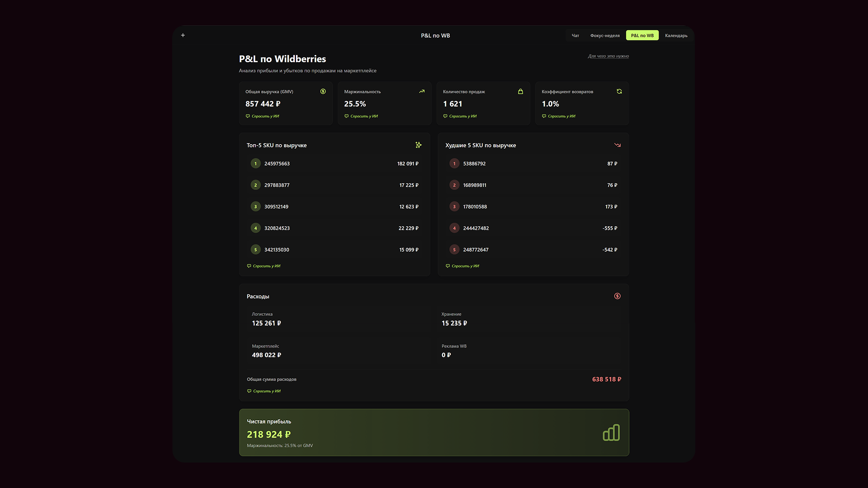Screen dimensions: 868x488
Task: Click the trend arrow icon on Маржинальность card
Action: [422, 92]
